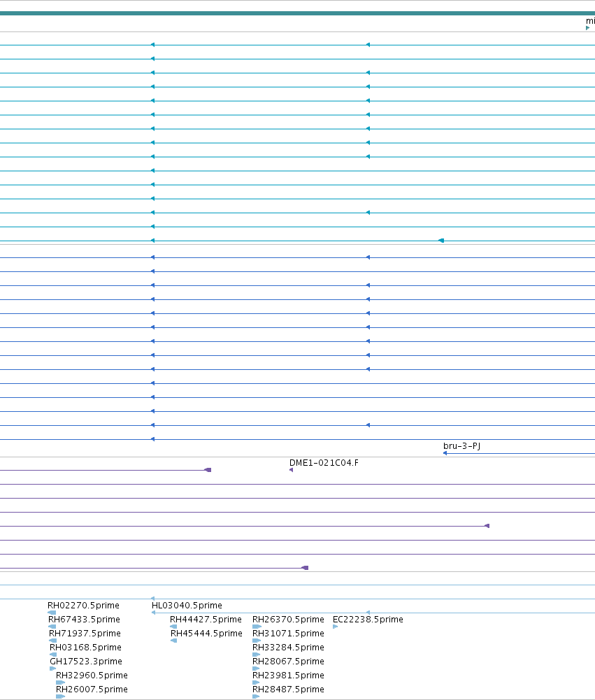This screenshot has height=700, width=595.
Task: Click the RH03168.5prime label
Action: 85,648
